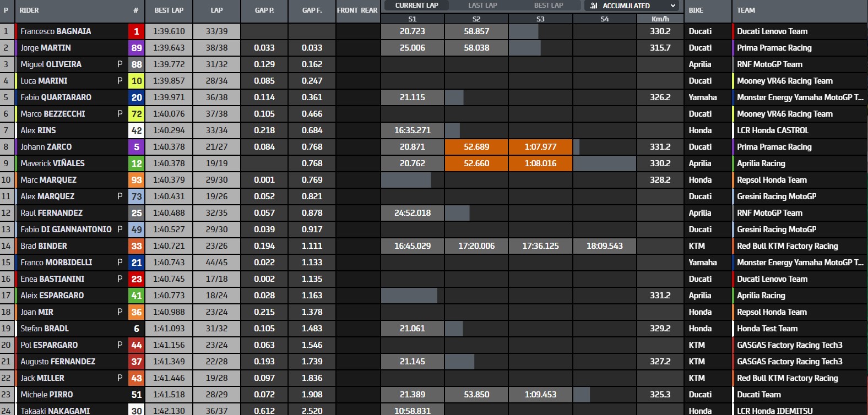Switch to the BEST LAP tab
The image size is (868, 415).
pos(549,6)
